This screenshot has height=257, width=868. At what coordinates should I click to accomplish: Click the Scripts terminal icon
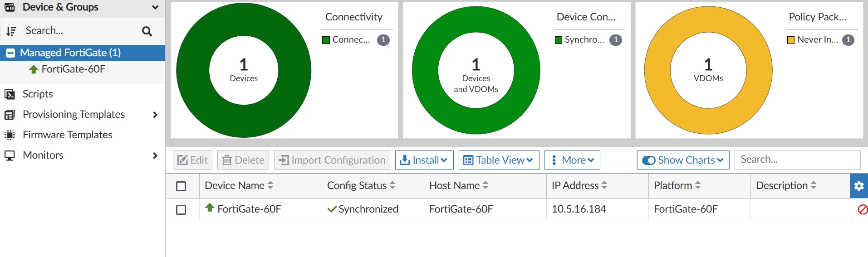pos(10,94)
